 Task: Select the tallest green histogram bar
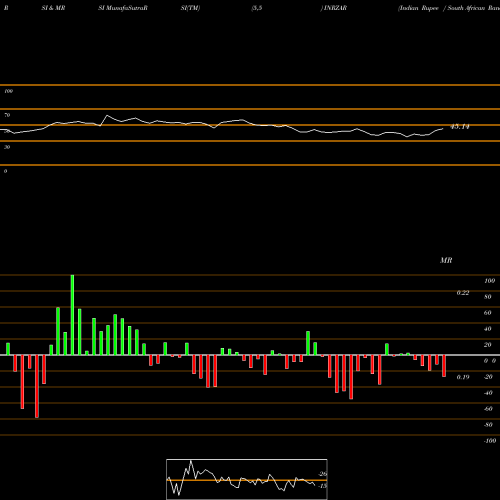(x=72, y=315)
